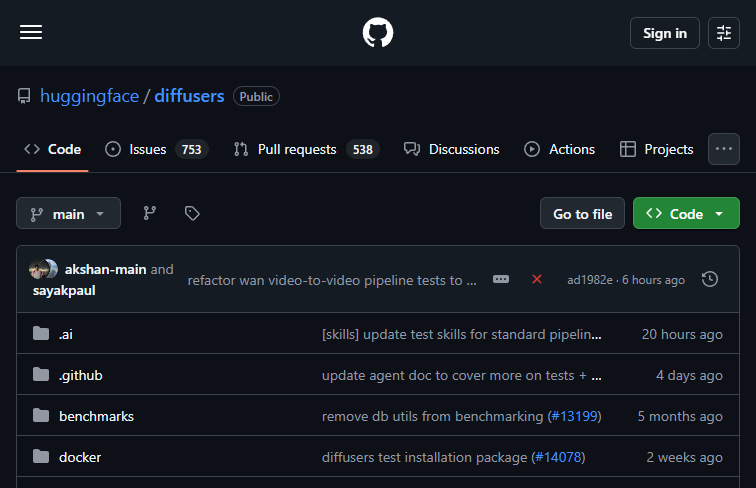
Task: Click the GitHub logo
Action: [378, 32]
